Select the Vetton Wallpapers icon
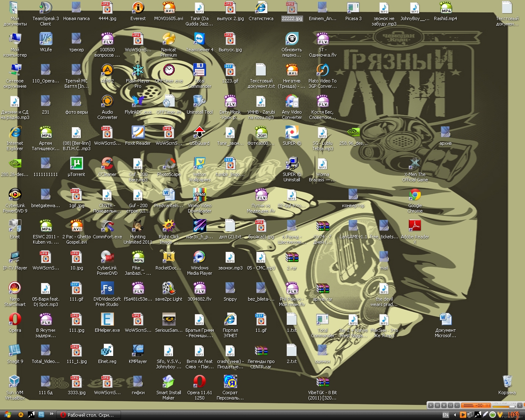Viewport: 525px width, 420px height. click(x=199, y=169)
